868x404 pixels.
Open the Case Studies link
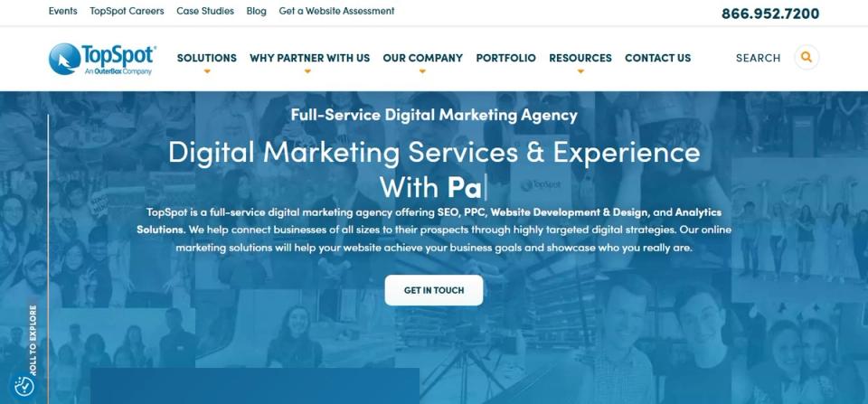click(x=205, y=11)
